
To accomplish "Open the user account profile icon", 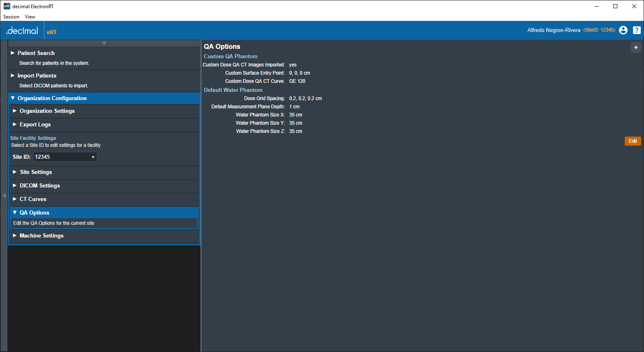I will tap(623, 30).
